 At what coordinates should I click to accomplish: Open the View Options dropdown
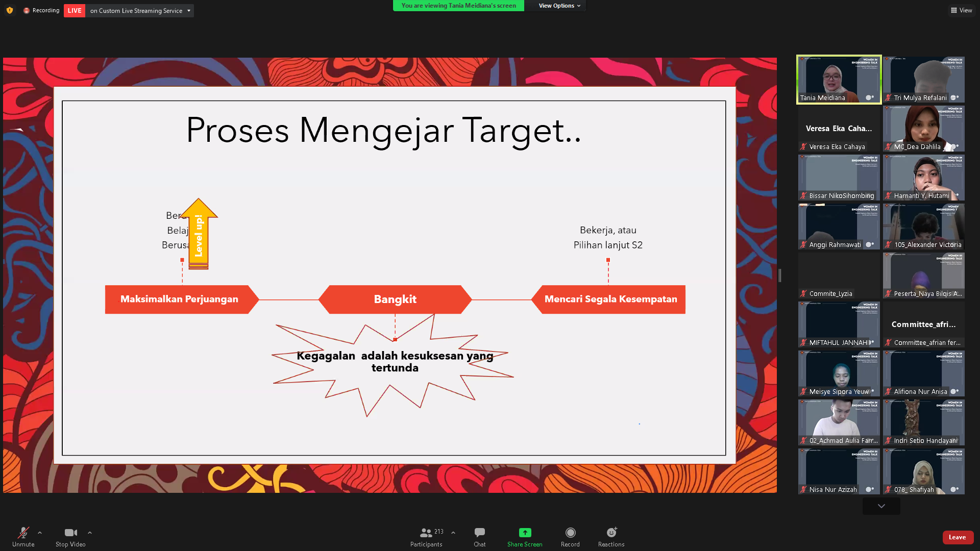coord(559,6)
